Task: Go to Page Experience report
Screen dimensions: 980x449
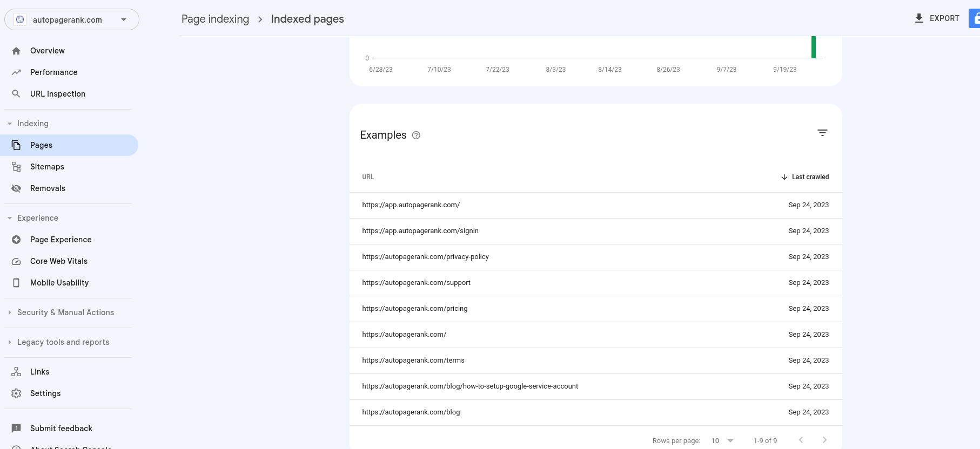Action: (x=61, y=240)
